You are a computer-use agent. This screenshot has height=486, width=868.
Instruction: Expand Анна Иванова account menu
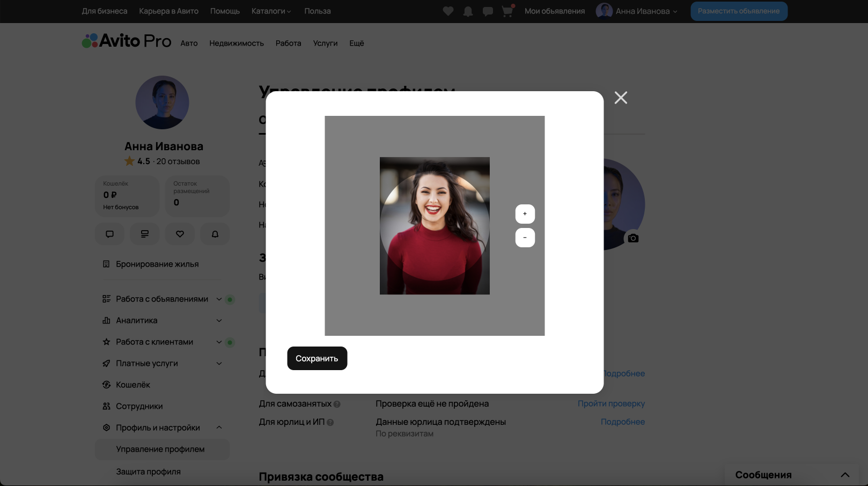click(637, 11)
